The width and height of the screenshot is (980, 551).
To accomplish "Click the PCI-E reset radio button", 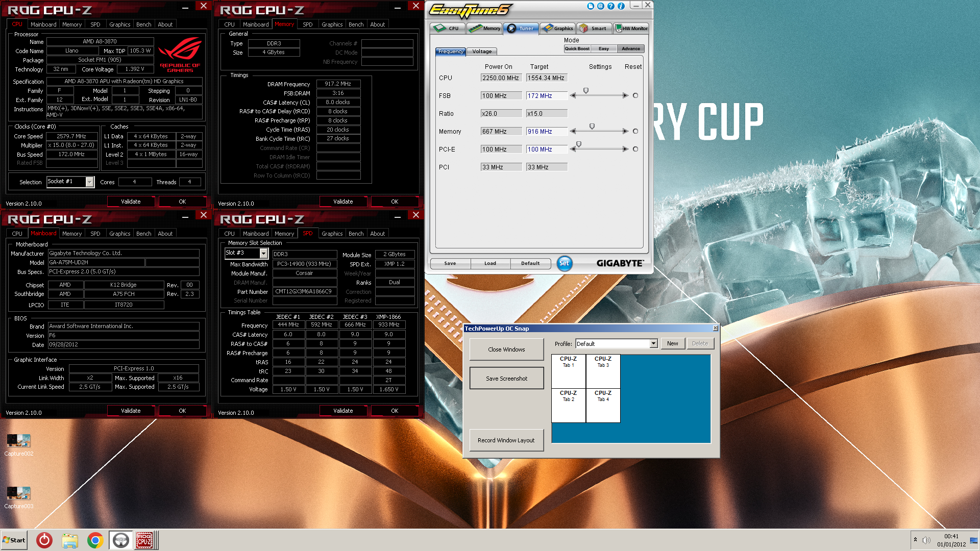I will 635,149.
